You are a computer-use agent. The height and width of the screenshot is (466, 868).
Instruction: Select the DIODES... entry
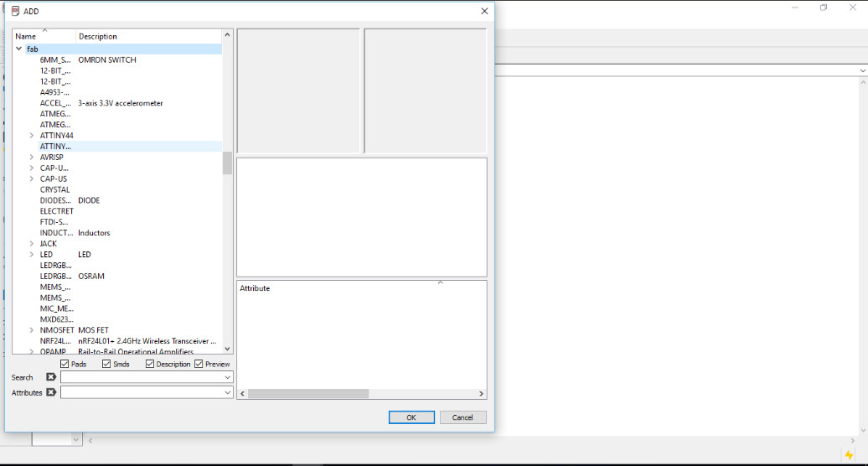130,200
